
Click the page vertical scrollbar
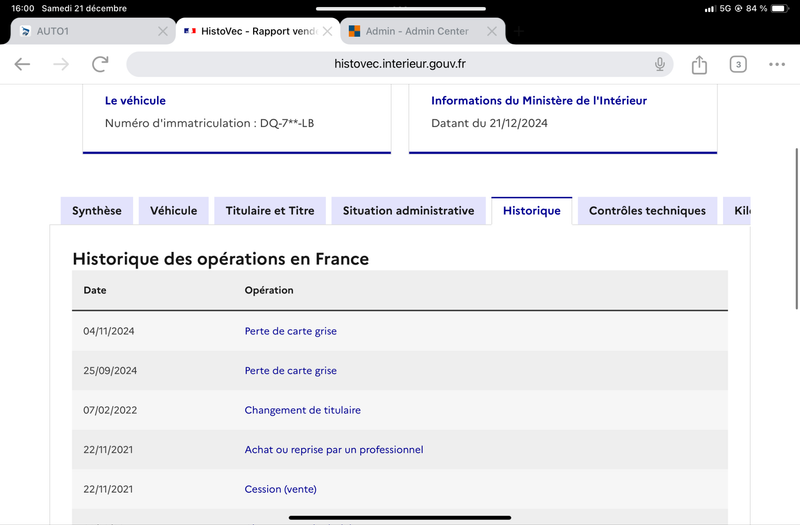[797, 229]
